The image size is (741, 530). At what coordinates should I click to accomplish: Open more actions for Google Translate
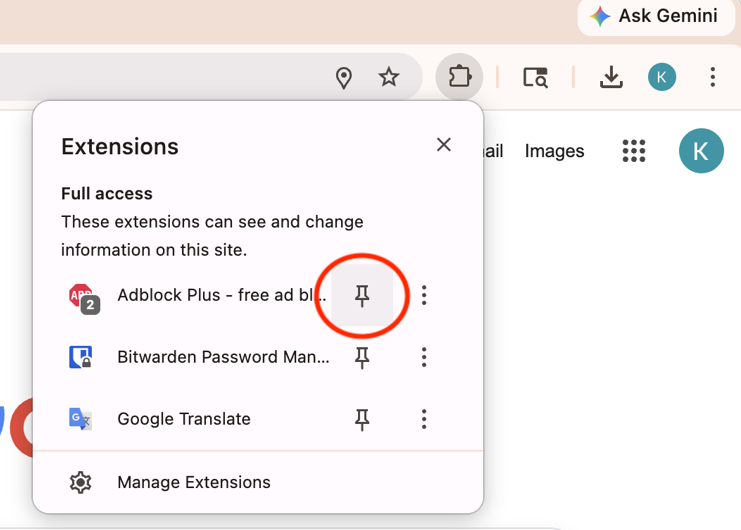(424, 419)
